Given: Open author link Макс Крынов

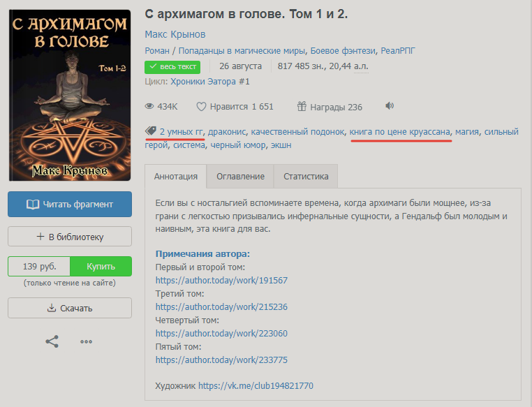Looking at the screenshot, I should click(x=175, y=34).
